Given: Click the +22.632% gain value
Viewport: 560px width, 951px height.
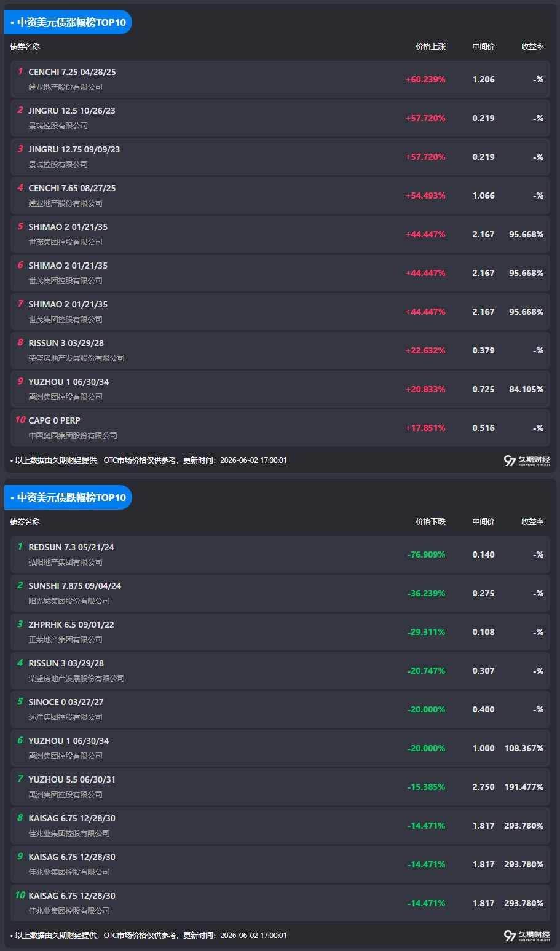Looking at the screenshot, I should point(425,350).
